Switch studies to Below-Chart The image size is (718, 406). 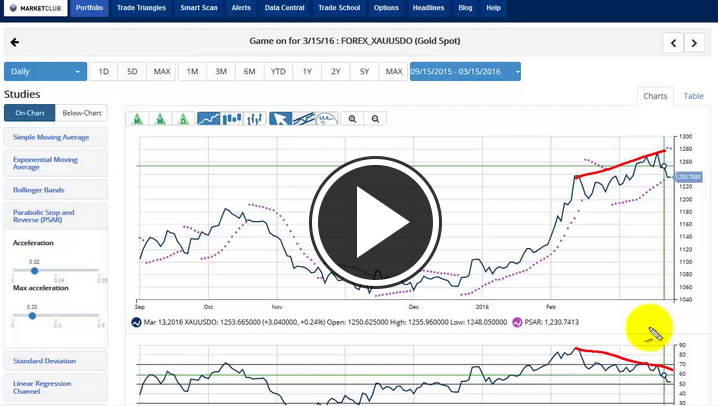click(80, 113)
